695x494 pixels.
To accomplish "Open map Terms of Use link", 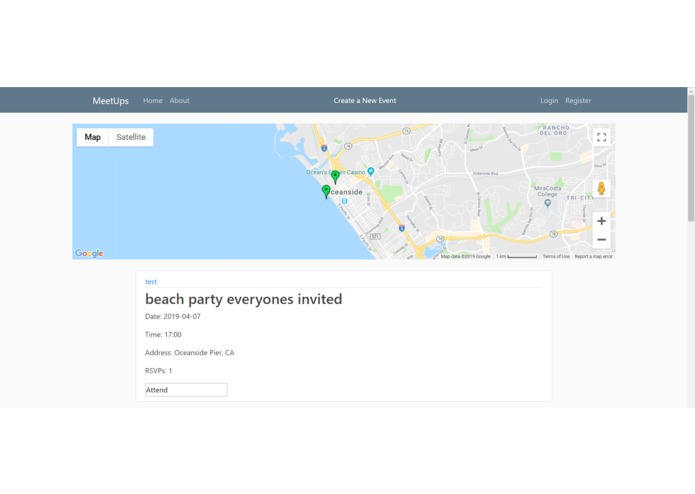I will point(556,257).
